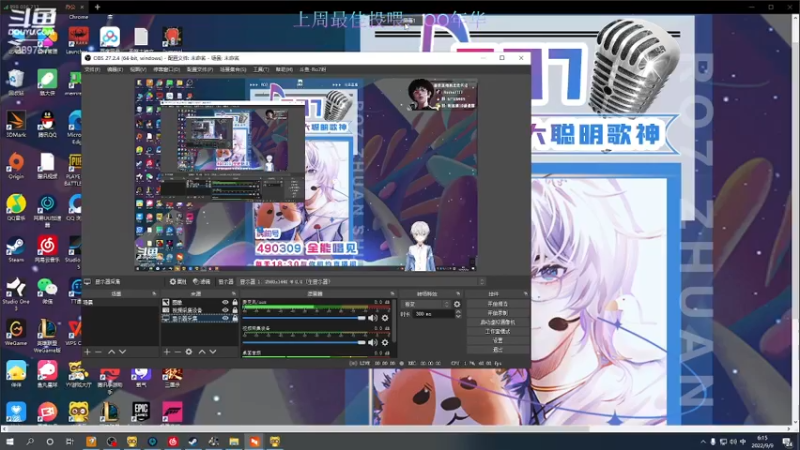Toggle the lock on the 视频采集设备 source
This screenshot has width=800, height=450.
pos(235,310)
